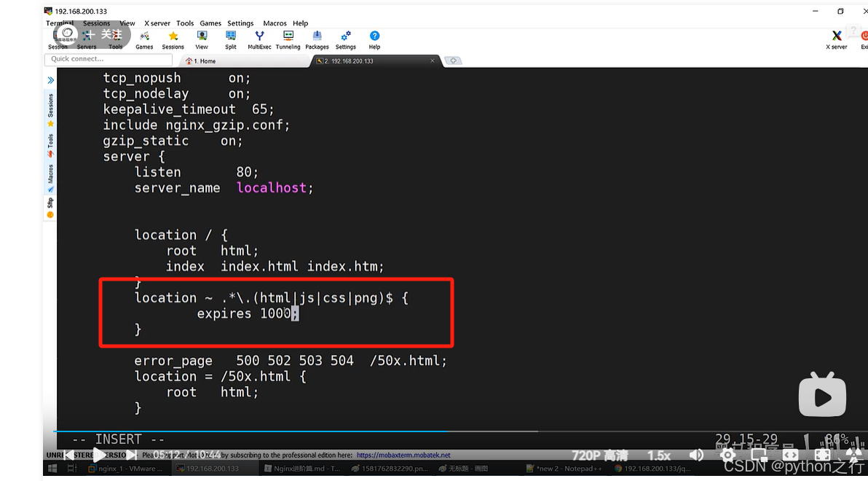Click the 'keepalive_timeout 65;' line
This screenshot has width=868, height=481.
pos(188,109)
